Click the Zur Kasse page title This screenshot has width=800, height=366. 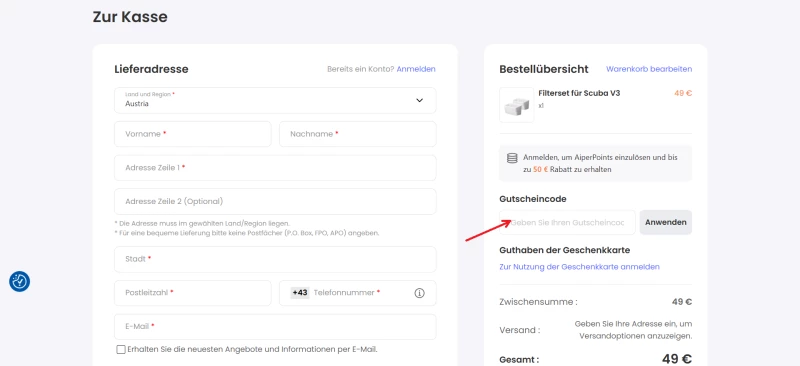click(130, 17)
